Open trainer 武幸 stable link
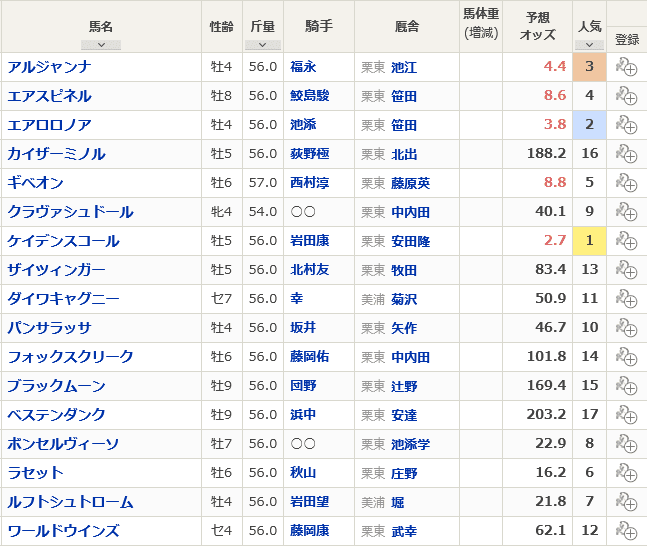The width and height of the screenshot is (647, 546). click(x=404, y=531)
